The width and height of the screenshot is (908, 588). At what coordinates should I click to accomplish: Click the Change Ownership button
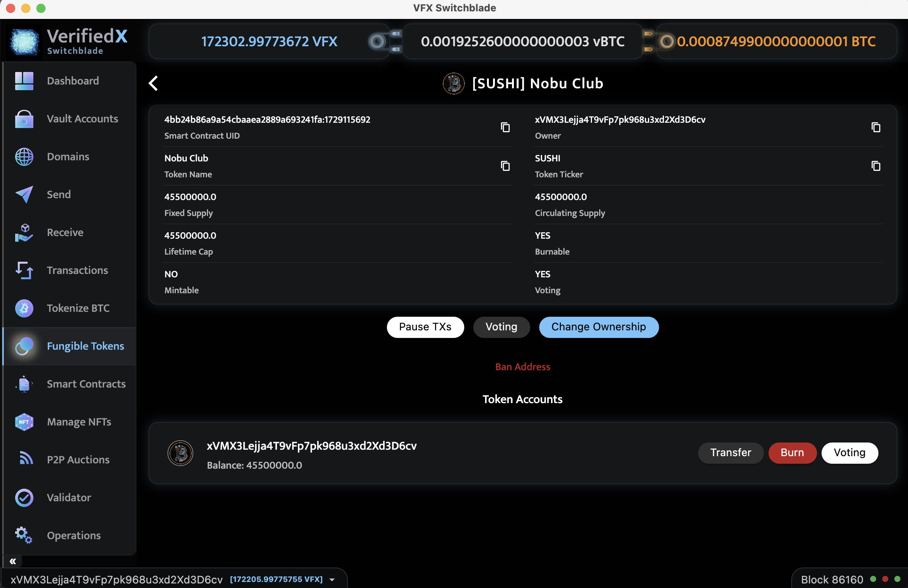click(x=599, y=327)
